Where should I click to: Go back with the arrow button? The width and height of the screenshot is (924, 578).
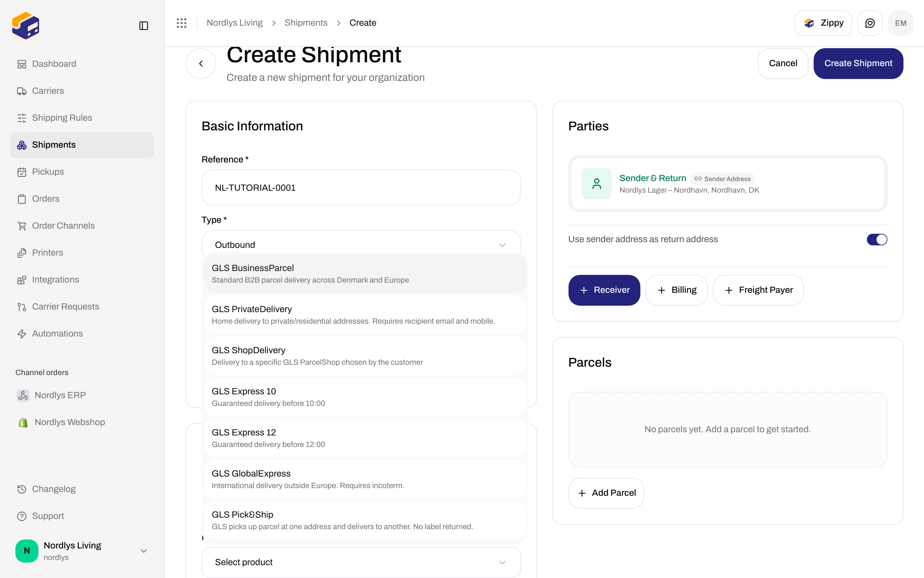201,64
